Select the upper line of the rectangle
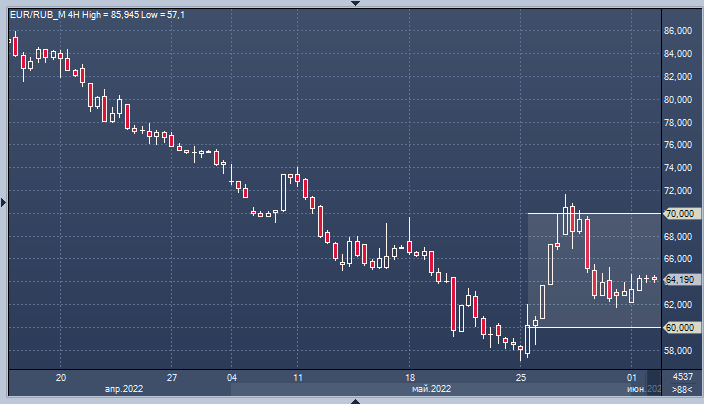The image size is (704, 404). click(x=590, y=214)
